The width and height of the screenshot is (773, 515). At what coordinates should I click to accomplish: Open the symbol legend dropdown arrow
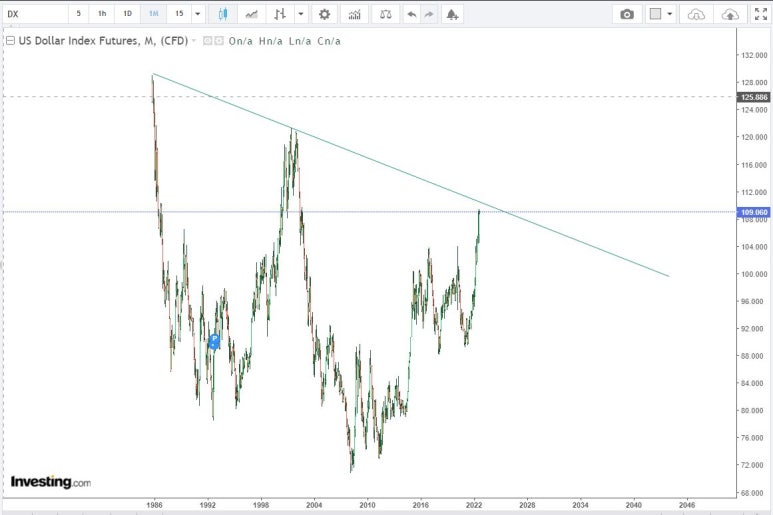pos(194,40)
